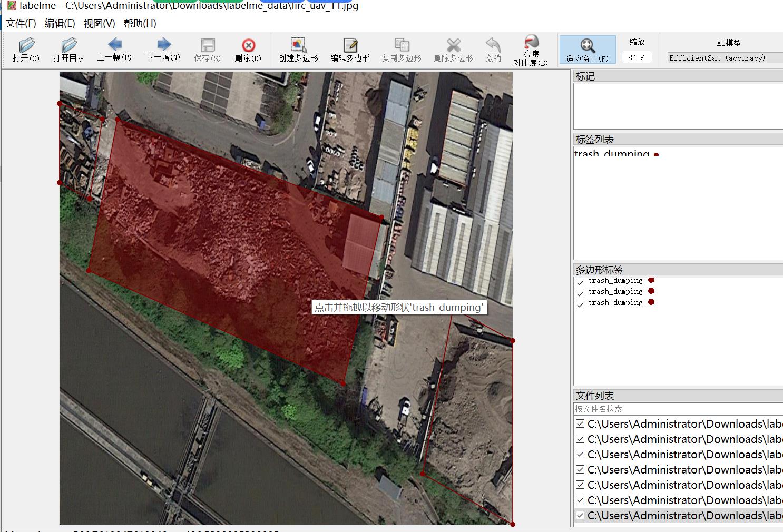Uncheck the first trash_dumping polygon checkbox
The image size is (783, 532).
click(x=580, y=282)
